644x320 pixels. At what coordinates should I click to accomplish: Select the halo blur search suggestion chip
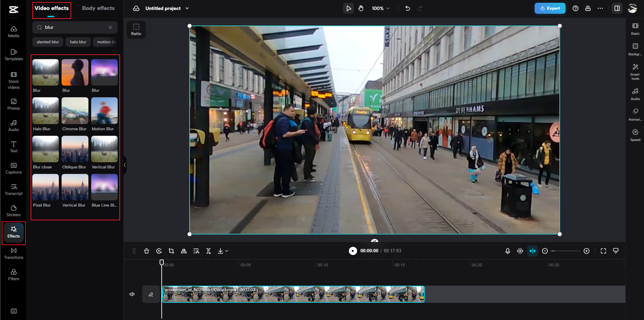click(x=78, y=42)
